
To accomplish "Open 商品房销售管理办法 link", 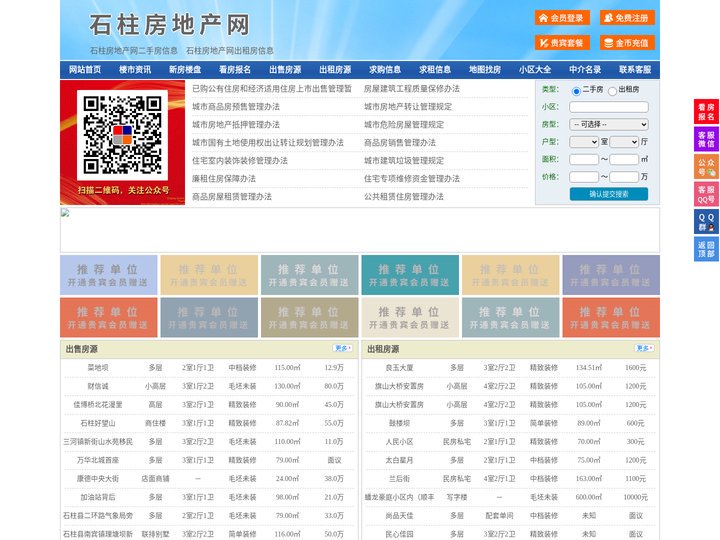I will (400, 143).
